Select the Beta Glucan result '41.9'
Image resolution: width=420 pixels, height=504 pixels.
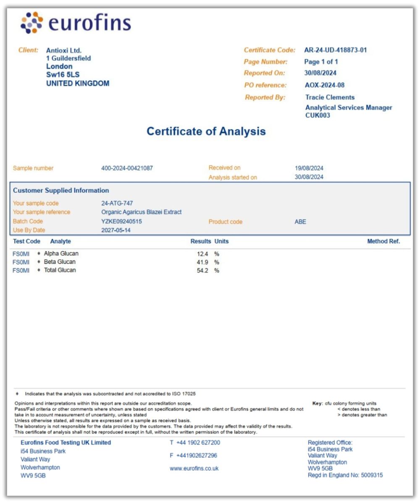point(202,262)
